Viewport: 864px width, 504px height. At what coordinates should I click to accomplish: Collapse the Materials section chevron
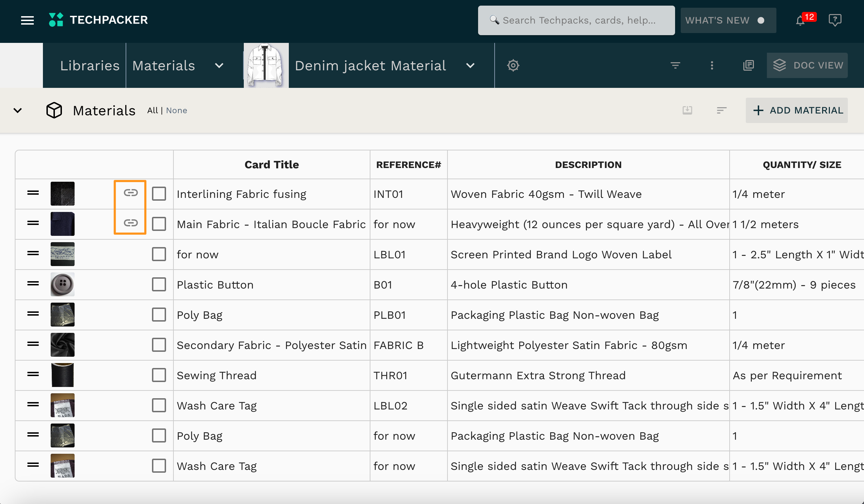click(x=18, y=110)
